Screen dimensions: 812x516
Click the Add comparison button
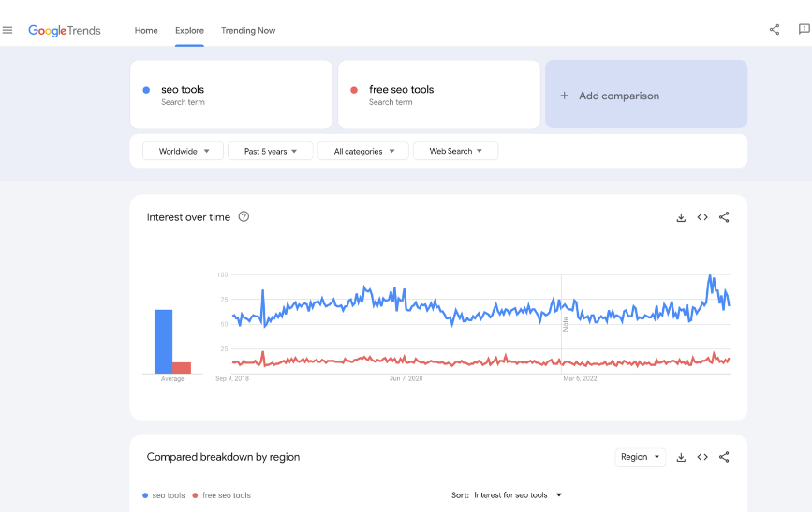(646, 96)
